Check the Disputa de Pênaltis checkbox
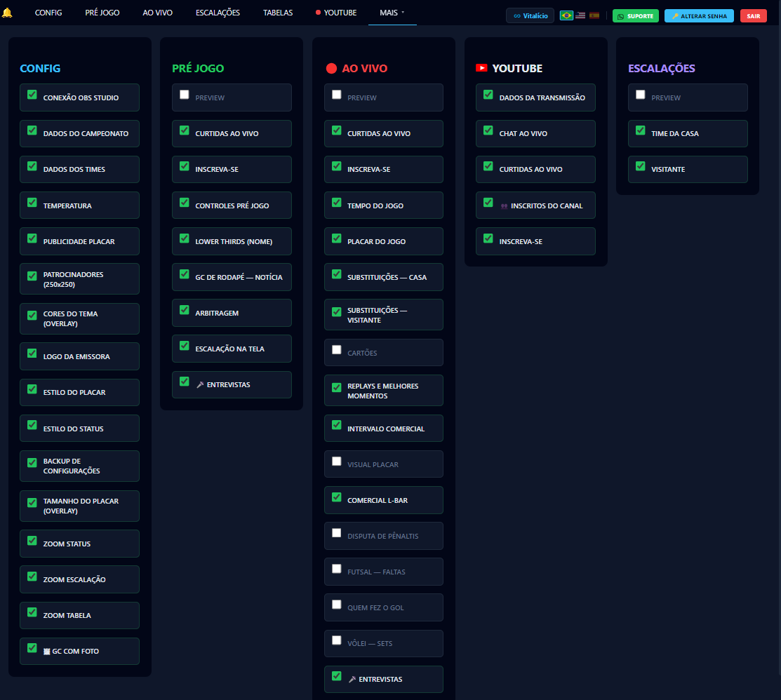781x700 pixels. (337, 533)
